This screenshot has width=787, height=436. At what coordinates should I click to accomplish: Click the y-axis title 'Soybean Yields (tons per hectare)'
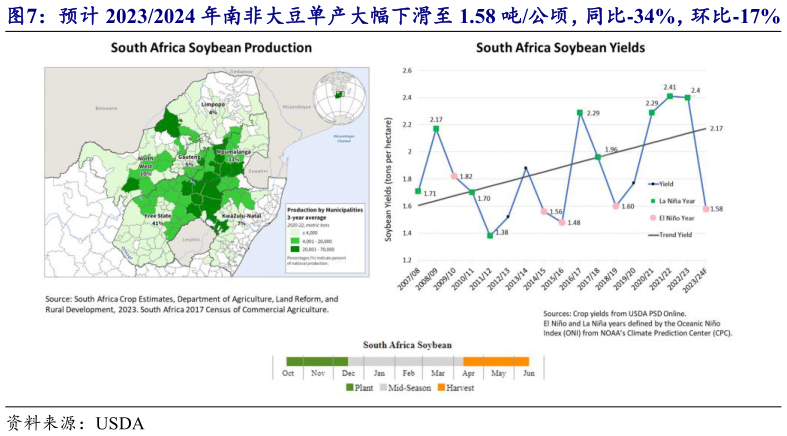(x=388, y=180)
